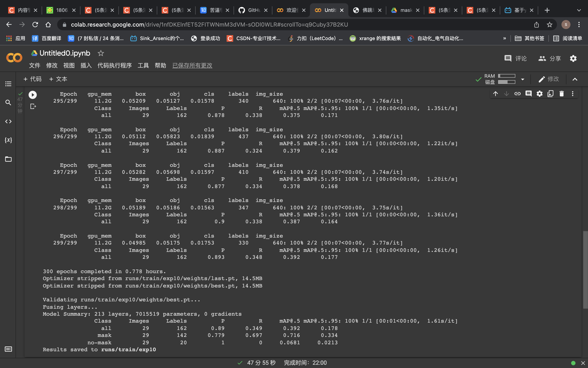Add comment to cell icon
This screenshot has width=588, height=368.
click(528, 94)
